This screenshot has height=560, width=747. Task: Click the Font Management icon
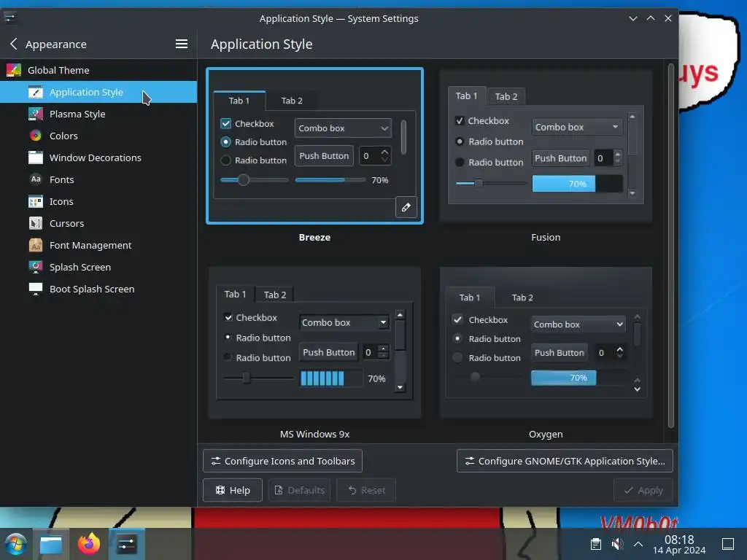[x=36, y=245]
